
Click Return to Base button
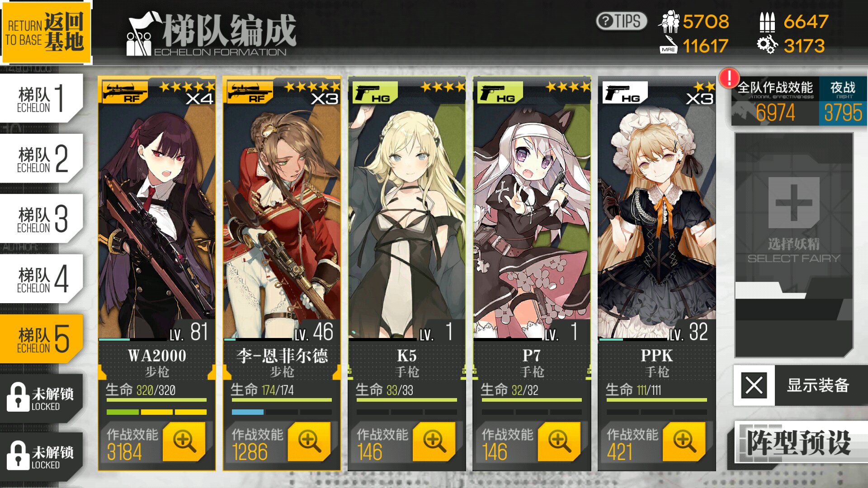pyautogui.click(x=46, y=32)
